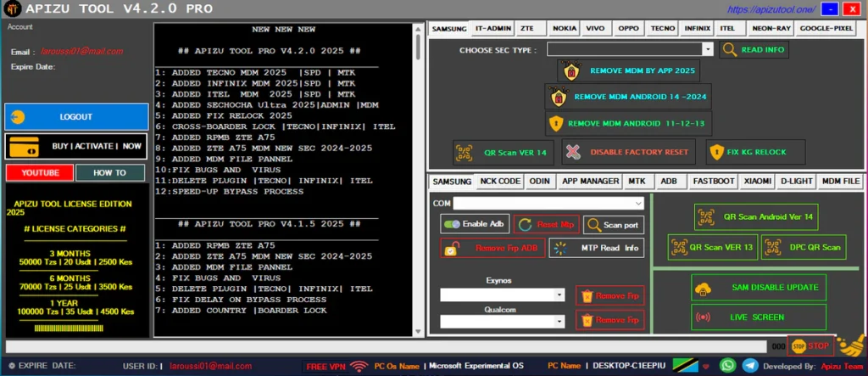868x376 pixels.
Task: Select the TECNO brand tab
Action: pos(663,28)
